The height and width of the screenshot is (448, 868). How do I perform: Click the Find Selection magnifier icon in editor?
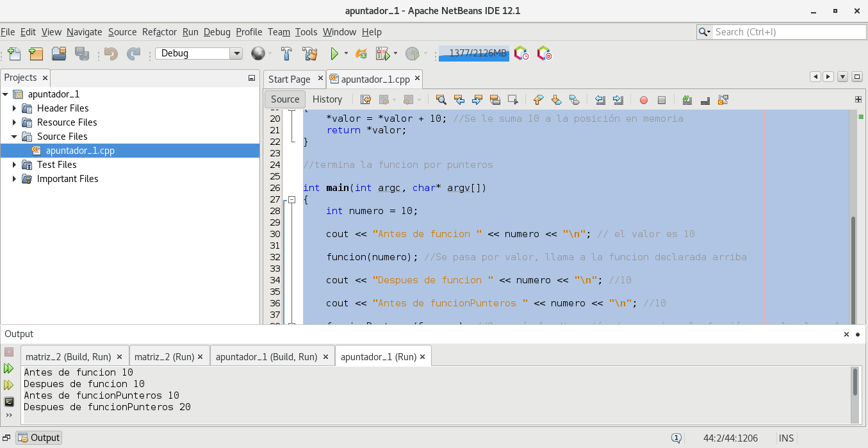tap(441, 99)
